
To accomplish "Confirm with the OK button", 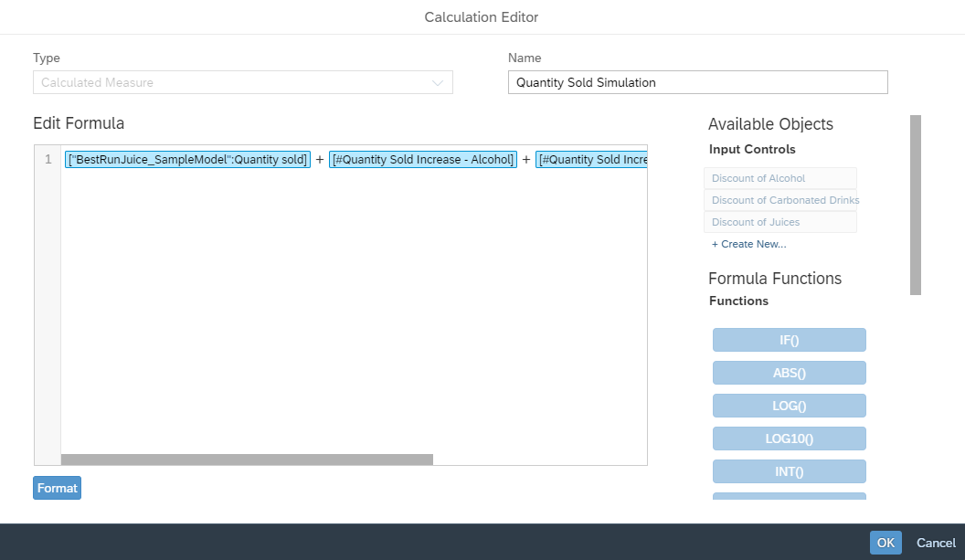I will tap(885, 543).
